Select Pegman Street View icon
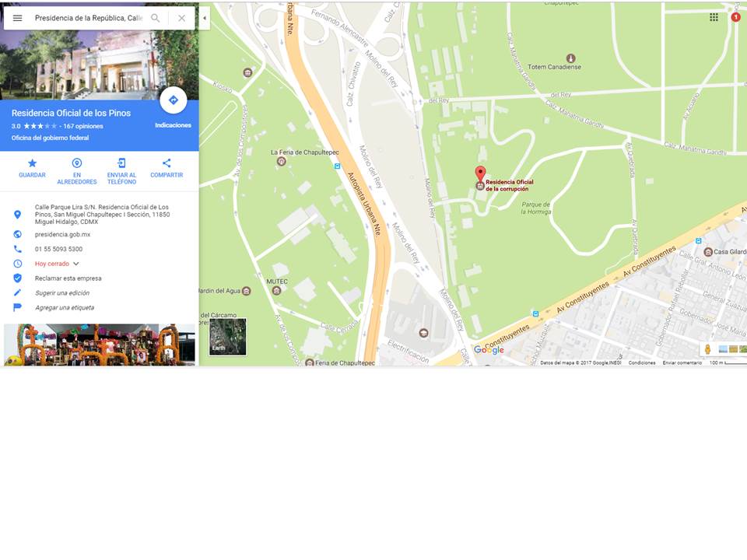The image size is (747, 560). [x=707, y=349]
